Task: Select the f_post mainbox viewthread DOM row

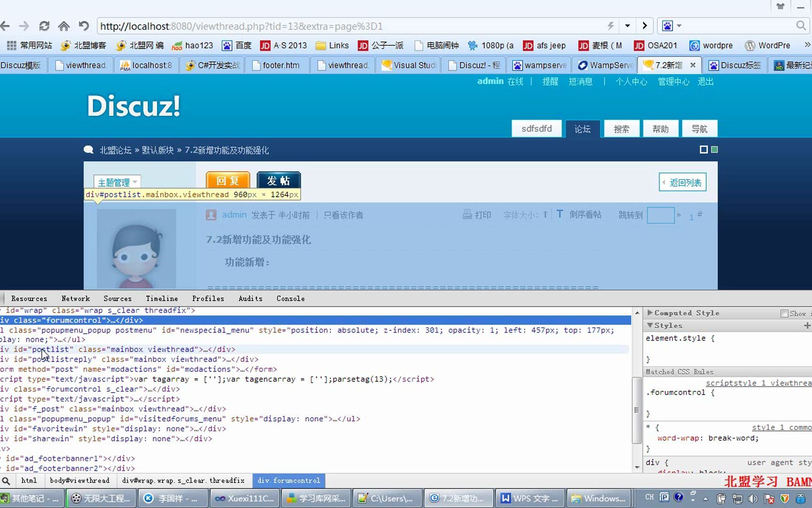Action: (314, 409)
